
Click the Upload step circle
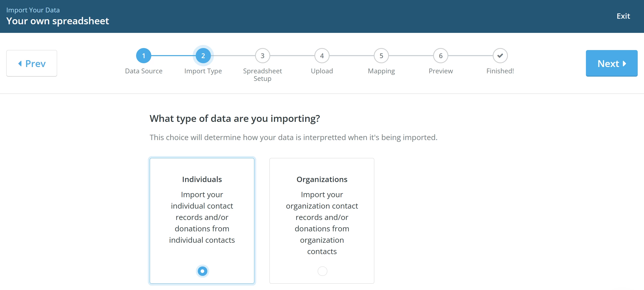[x=322, y=56]
